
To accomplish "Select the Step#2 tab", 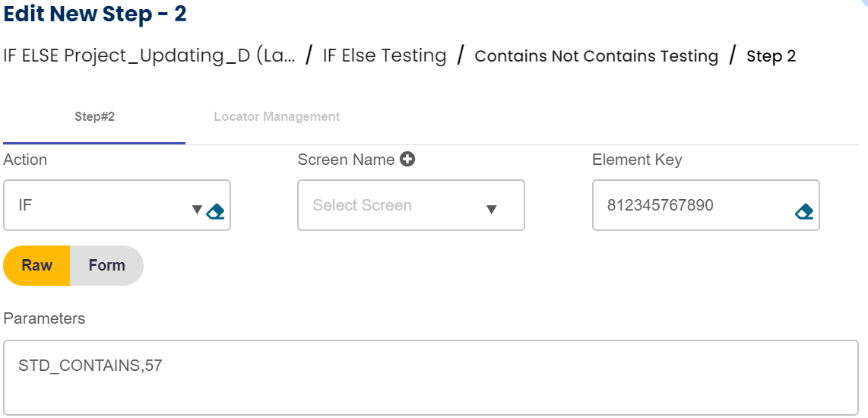I will 94,117.
